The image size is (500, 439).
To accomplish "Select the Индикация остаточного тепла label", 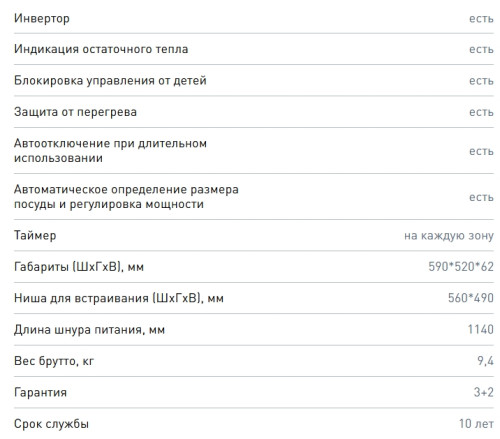I will click(101, 49).
